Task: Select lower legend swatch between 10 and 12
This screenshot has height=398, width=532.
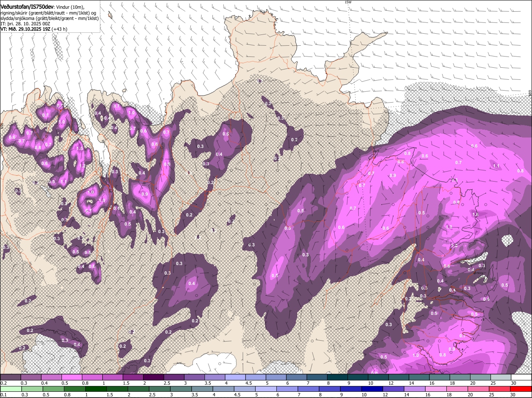Action: click(372, 389)
